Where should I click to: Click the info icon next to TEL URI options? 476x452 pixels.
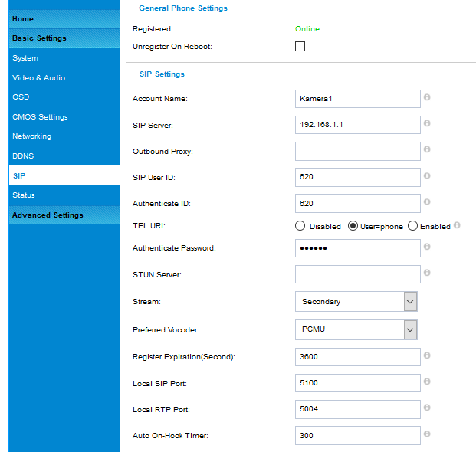tap(457, 226)
